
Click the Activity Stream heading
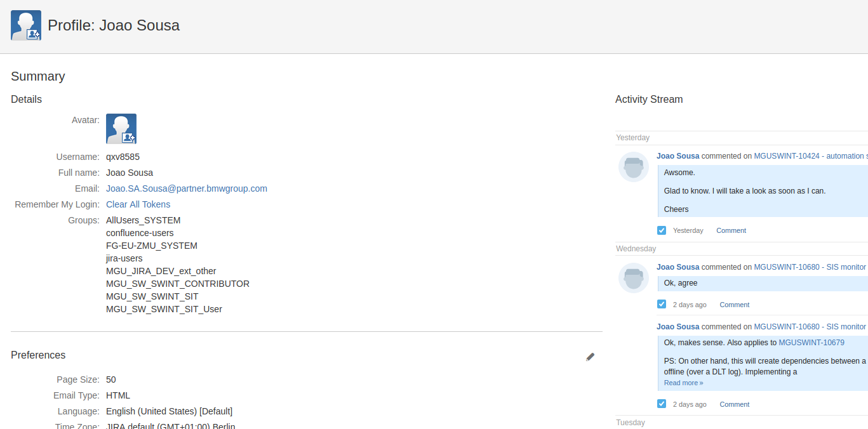[649, 99]
